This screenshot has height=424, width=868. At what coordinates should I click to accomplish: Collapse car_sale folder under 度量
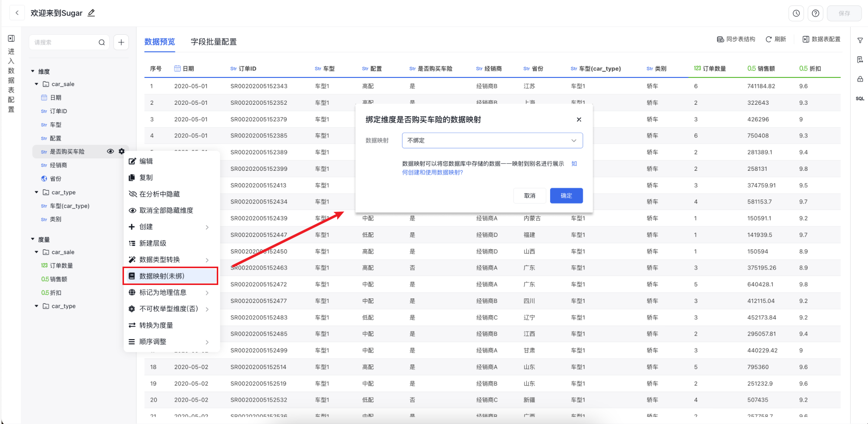click(x=37, y=252)
